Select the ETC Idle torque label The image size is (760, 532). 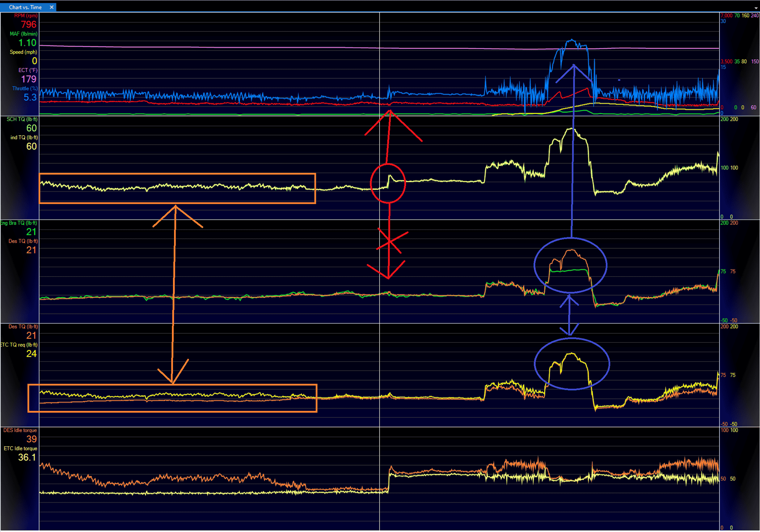pyautogui.click(x=21, y=448)
